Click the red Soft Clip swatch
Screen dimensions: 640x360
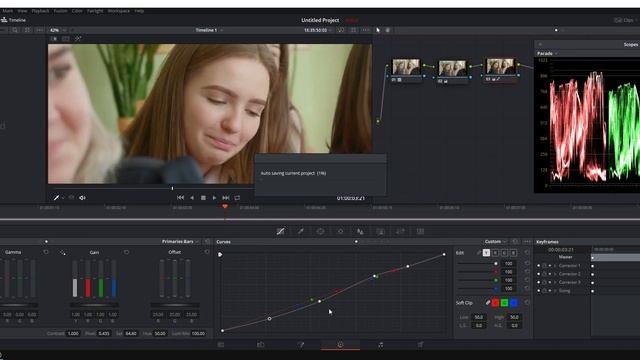pos(496,302)
